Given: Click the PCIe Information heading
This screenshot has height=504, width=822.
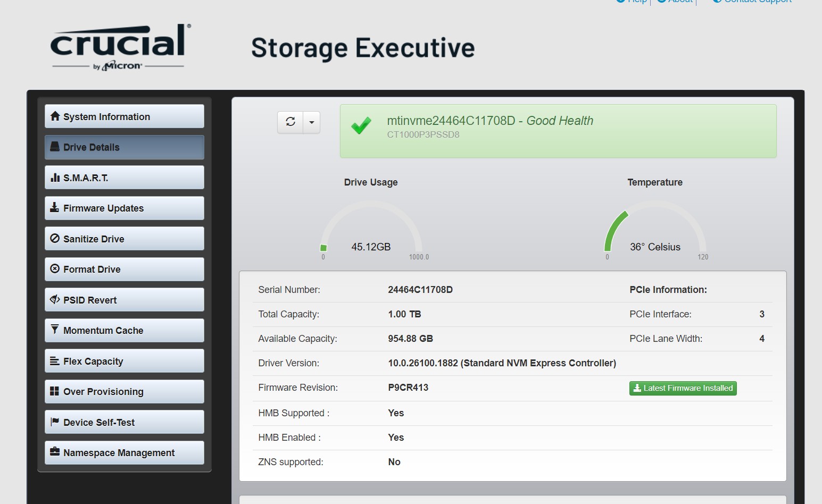Looking at the screenshot, I should pyautogui.click(x=668, y=290).
